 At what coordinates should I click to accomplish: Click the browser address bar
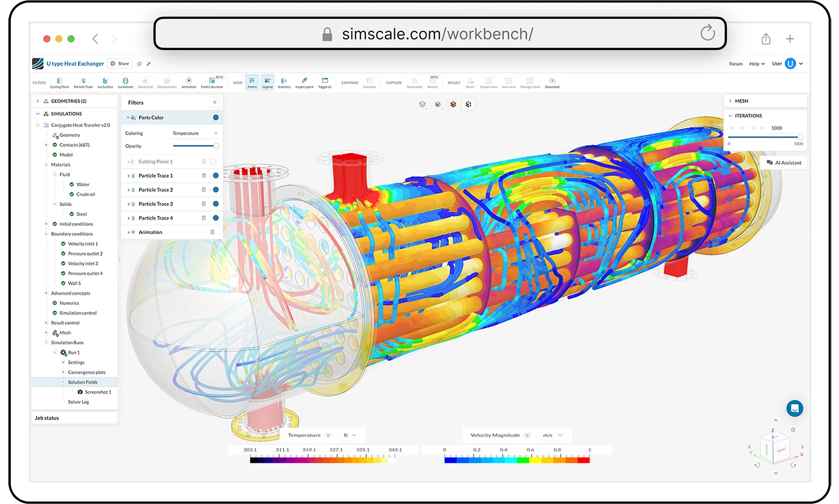coord(437,34)
